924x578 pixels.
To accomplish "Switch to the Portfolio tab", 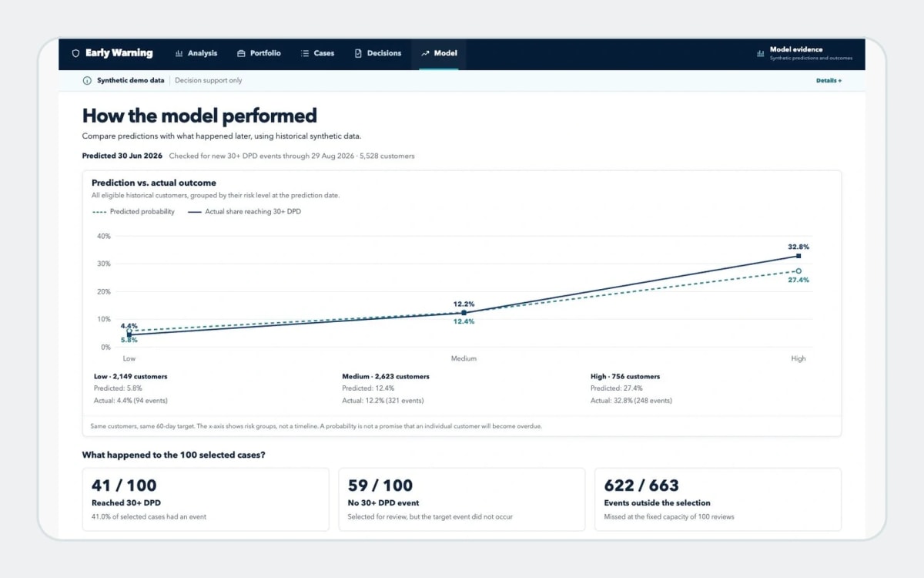I will click(259, 54).
